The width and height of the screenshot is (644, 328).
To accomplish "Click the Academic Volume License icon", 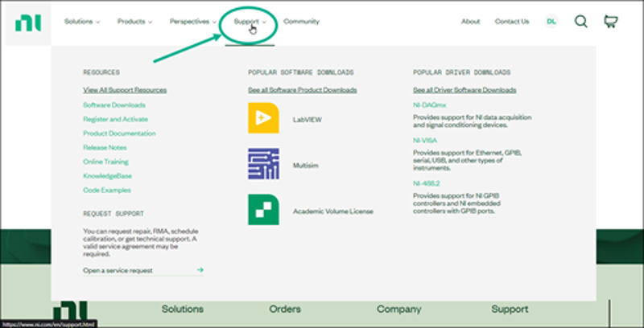I will click(263, 210).
